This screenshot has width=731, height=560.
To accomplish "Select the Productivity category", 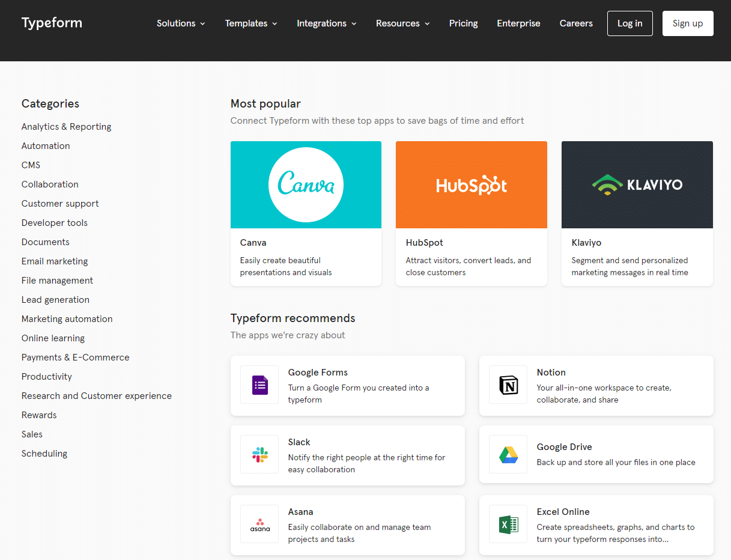I will coord(47,377).
